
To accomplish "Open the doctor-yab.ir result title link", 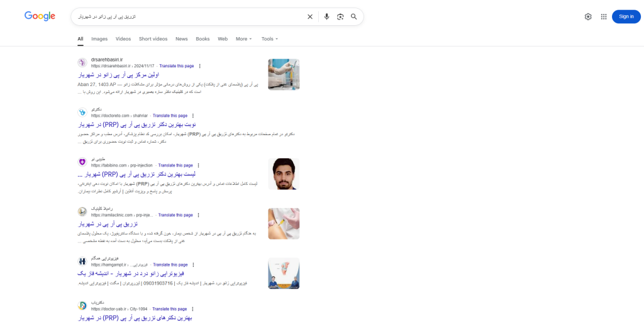I will (x=135, y=318).
